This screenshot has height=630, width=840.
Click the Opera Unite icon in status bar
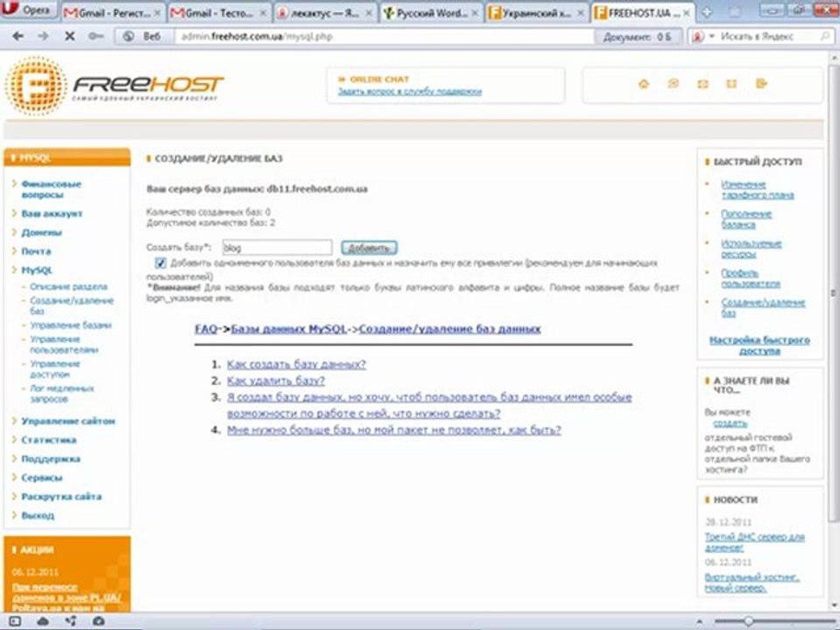point(71,621)
